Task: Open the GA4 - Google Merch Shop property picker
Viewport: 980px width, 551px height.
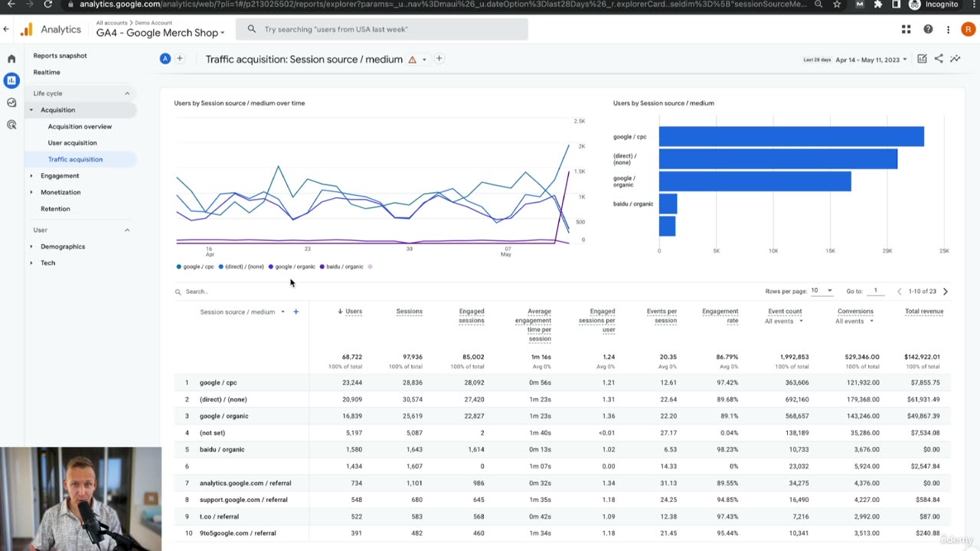Action: 160,33
